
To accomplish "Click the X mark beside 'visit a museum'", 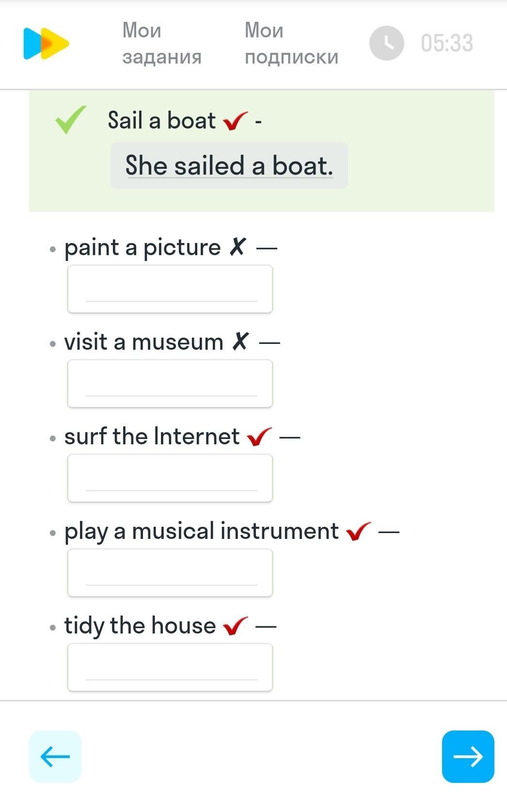I will 240,341.
